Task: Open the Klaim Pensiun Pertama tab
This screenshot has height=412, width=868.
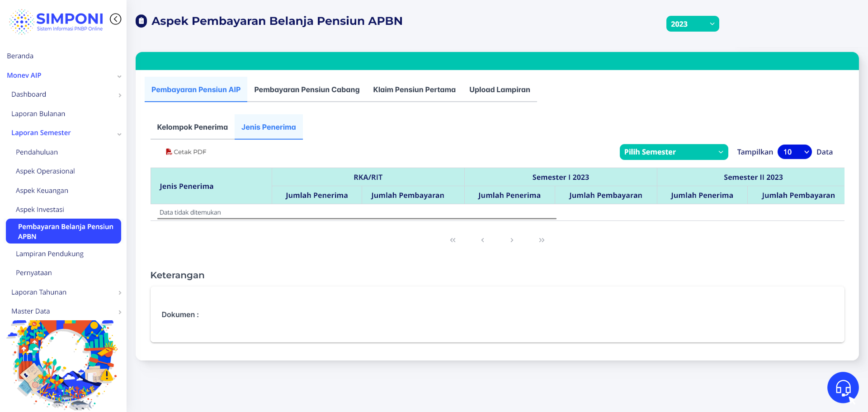Action: click(414, 89)
